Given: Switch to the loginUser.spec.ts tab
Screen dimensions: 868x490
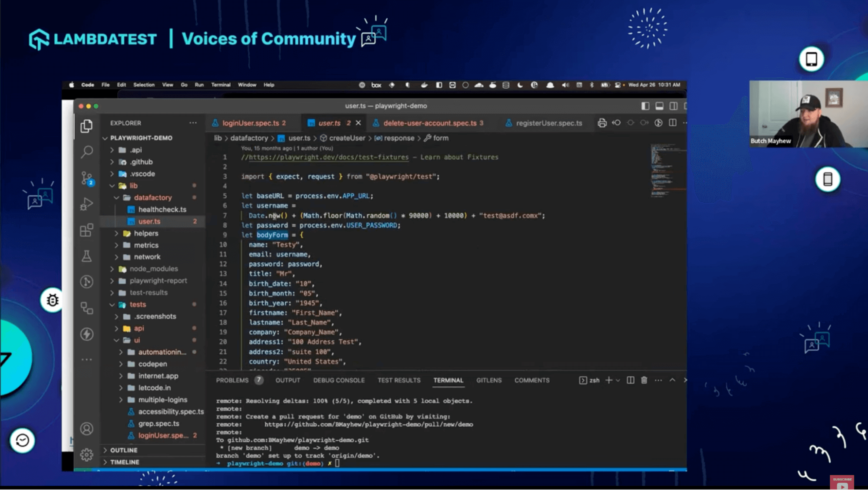Looking at the screenshot, I should click(x=251, y=123).
